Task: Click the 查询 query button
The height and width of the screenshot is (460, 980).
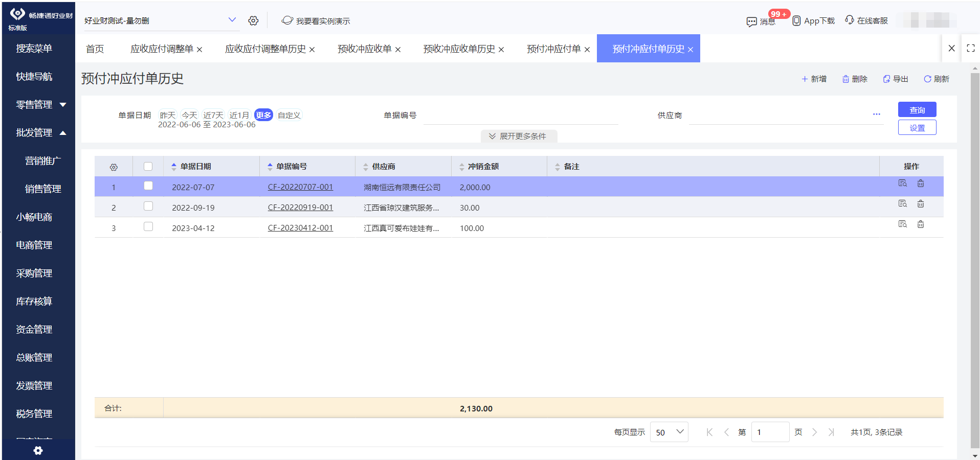Action: pos(916,109)
